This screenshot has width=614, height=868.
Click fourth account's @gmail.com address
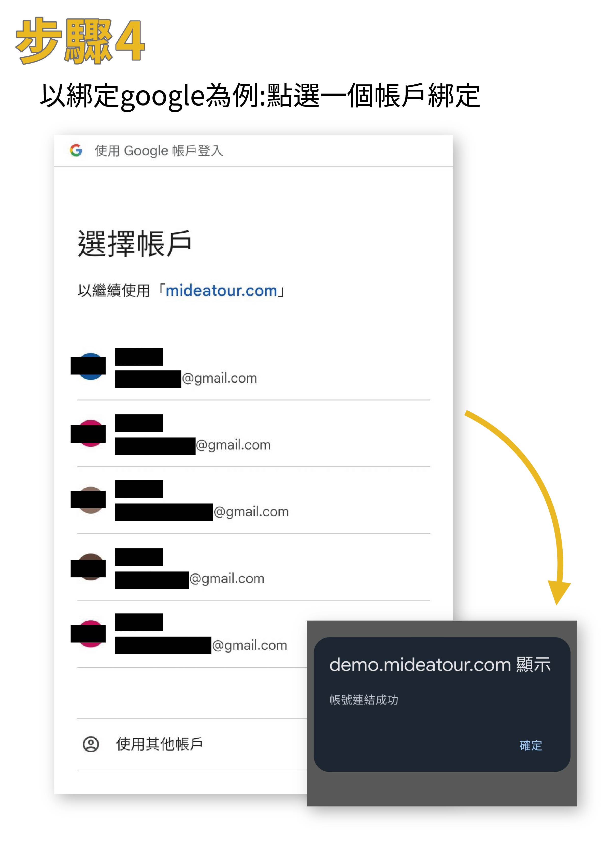(x=227, y=578)
